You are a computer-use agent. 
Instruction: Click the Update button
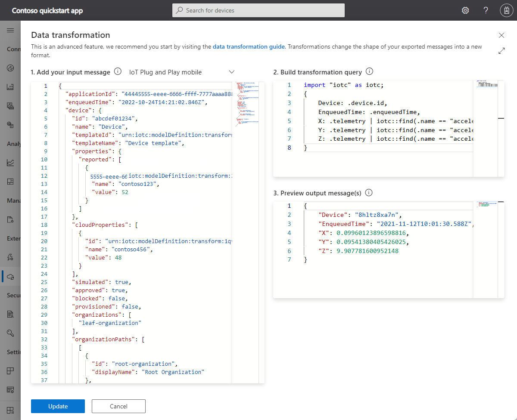(x=58, y=406)
